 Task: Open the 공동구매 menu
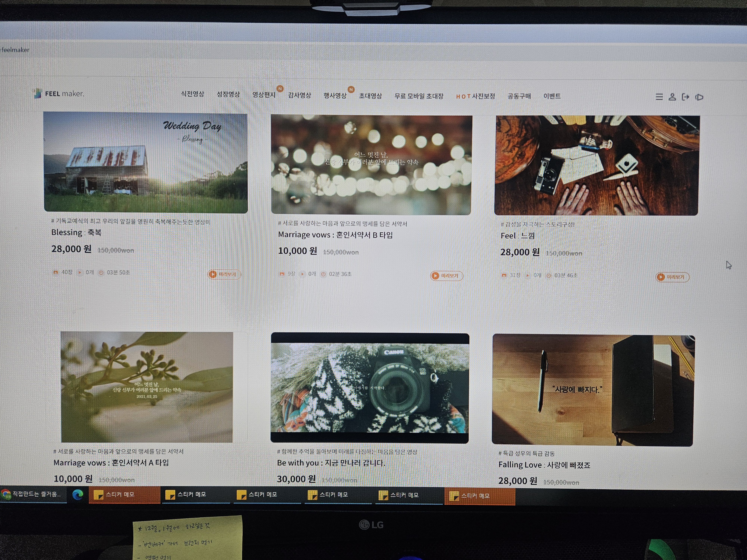point(519,97)
